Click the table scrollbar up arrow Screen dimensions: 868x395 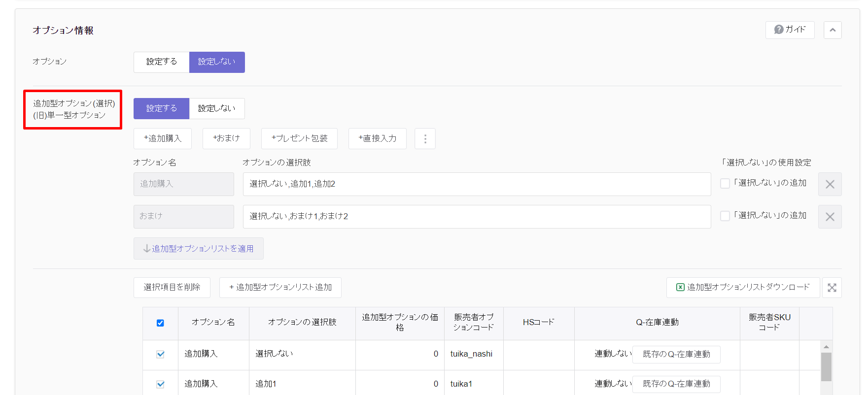(x=827, y=346)
